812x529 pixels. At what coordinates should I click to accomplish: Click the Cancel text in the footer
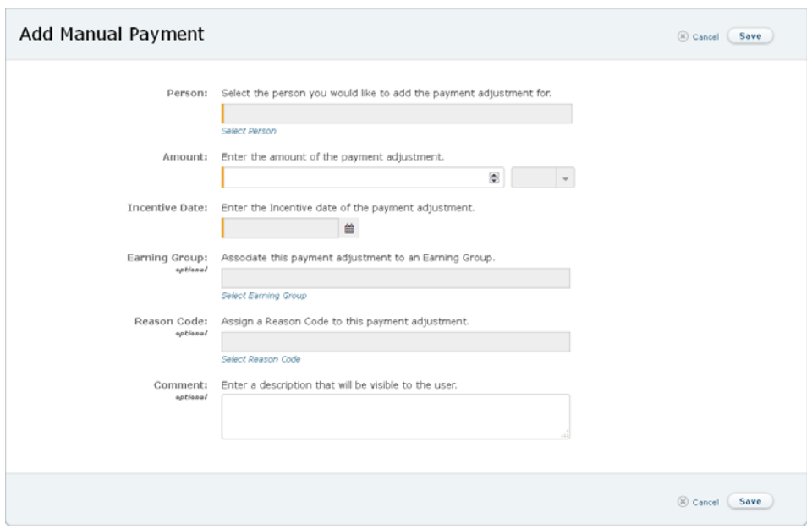click(x=705, y=502)
